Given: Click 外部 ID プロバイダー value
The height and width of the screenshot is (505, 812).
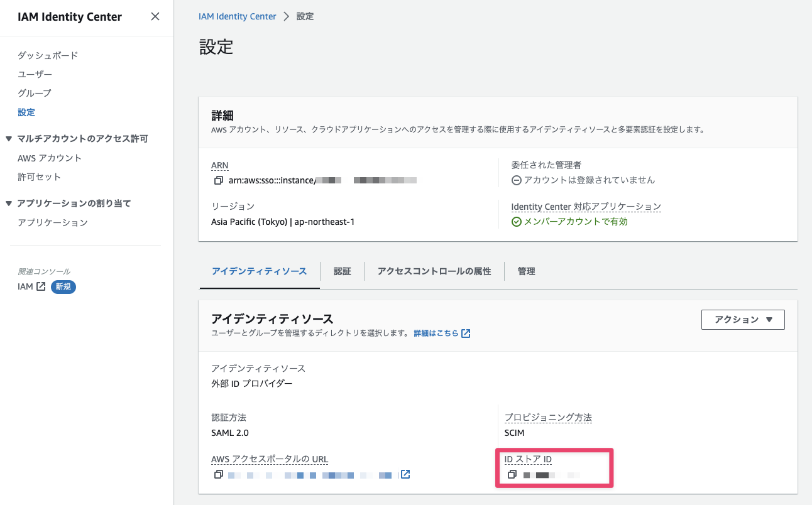Looking at the screenshot, I should pos(252,384).
